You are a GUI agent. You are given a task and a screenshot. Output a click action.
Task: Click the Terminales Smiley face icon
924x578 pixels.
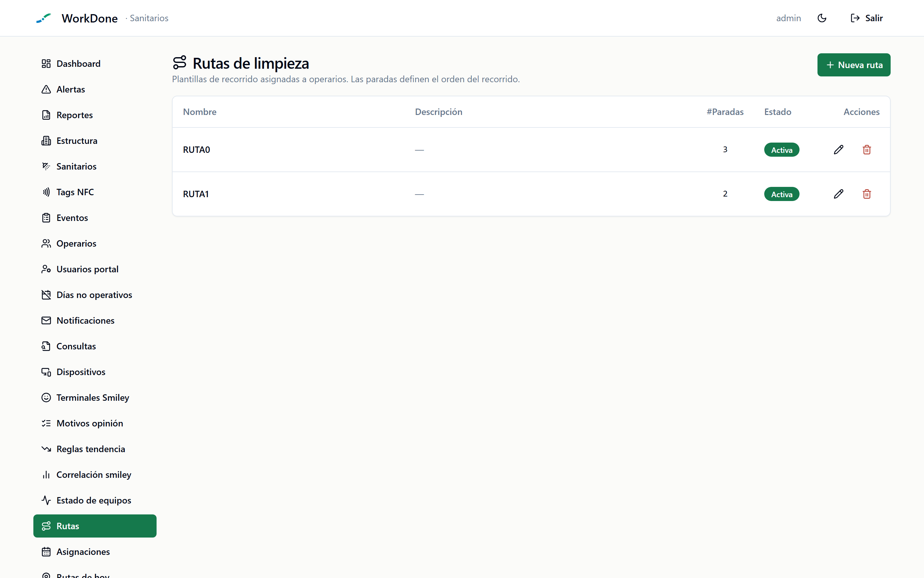click(46, 398)
